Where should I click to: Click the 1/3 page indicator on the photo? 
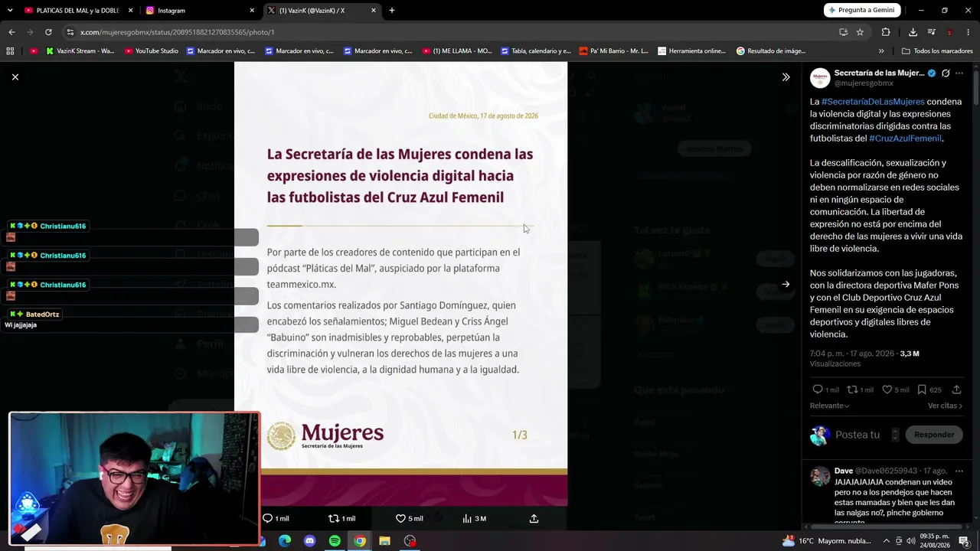tap(520, 435)
